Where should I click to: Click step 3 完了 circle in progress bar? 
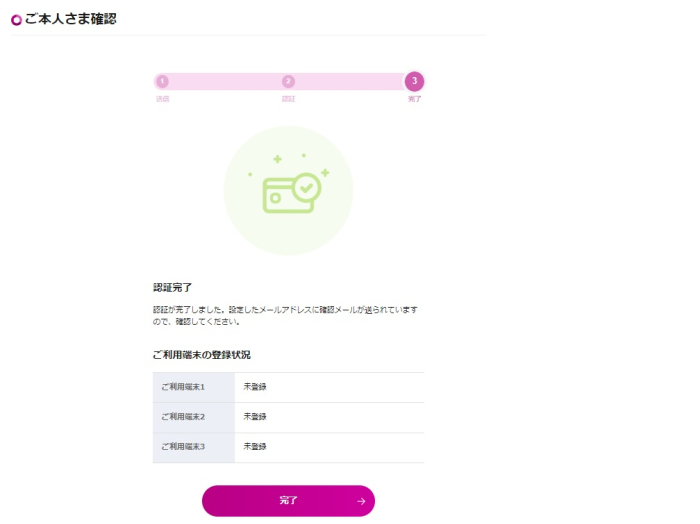(414, 81)
